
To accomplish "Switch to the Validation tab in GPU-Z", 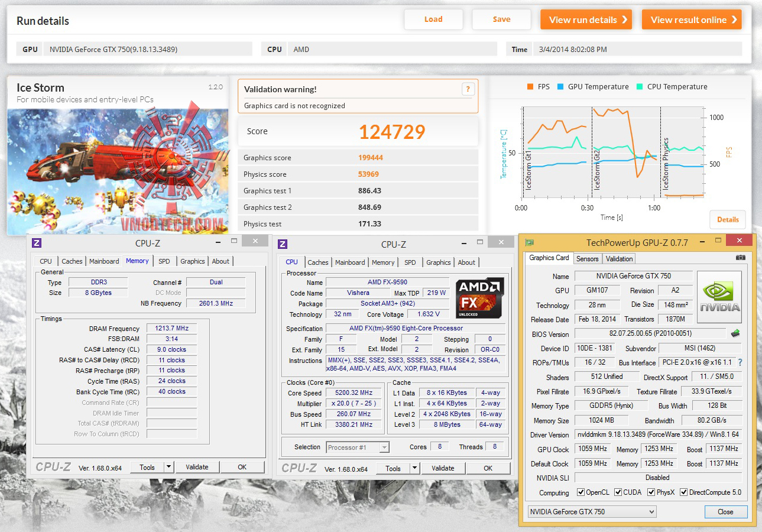I will point(619,258).
